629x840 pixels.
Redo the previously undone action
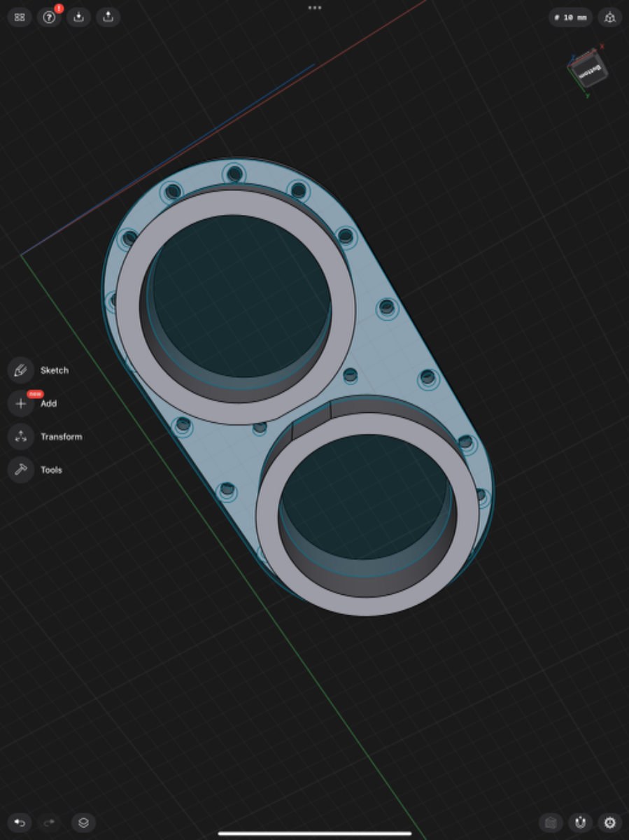(x=49, y=822)
